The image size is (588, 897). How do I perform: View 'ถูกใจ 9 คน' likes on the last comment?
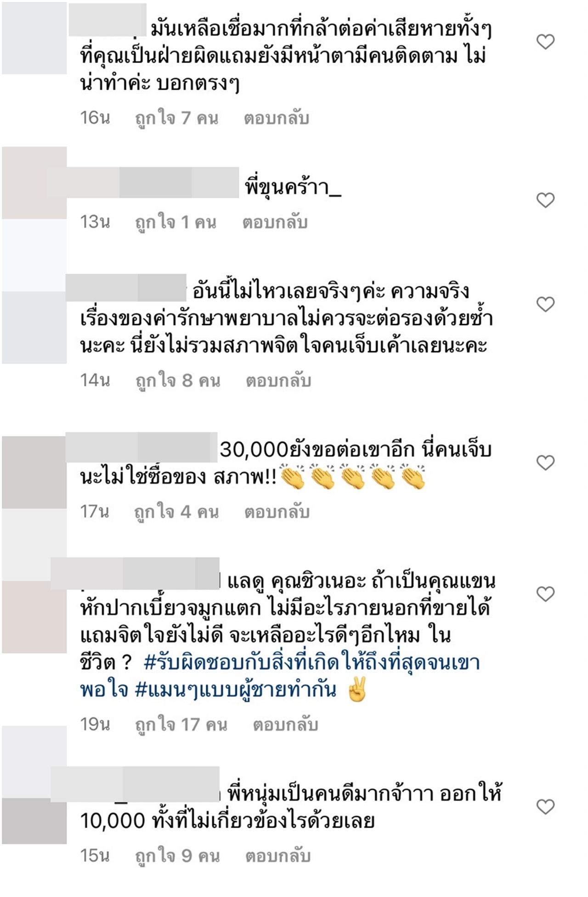pos(177,856)
